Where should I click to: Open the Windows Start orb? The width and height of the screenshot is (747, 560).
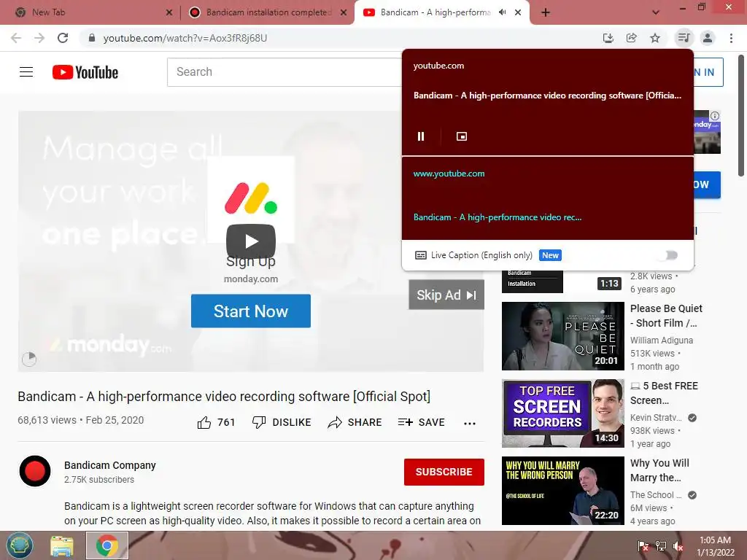click(x=20, y=545)
